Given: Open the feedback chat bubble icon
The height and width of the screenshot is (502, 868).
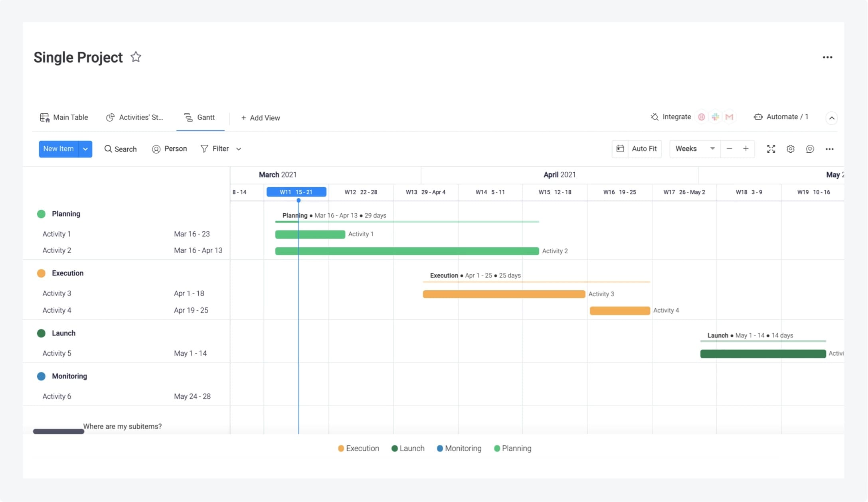Looking at the screenshot, I should 810,149.
